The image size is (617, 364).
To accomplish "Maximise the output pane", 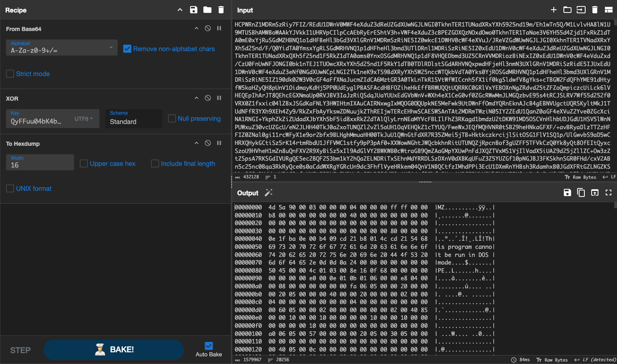I will coord(609,193).
